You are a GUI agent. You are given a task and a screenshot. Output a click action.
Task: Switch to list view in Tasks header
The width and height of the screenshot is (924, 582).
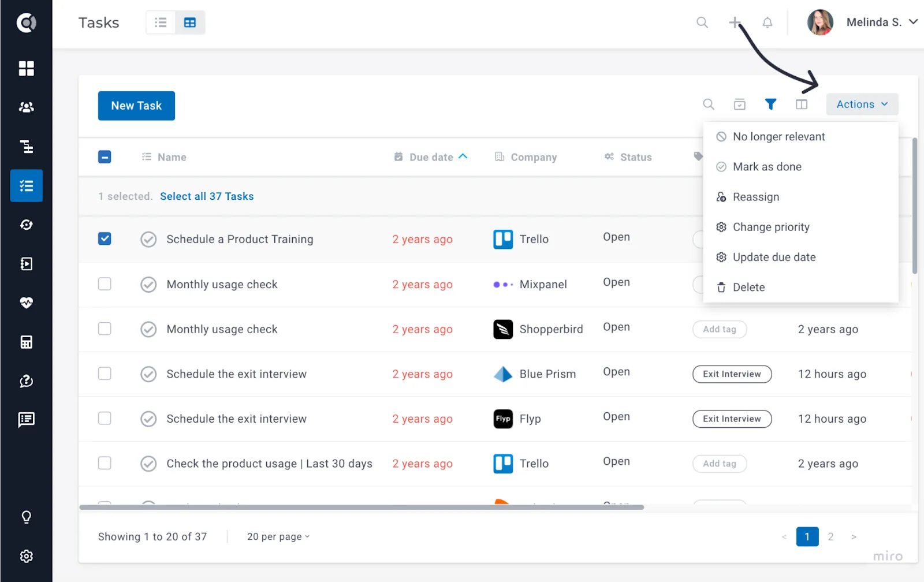point(161,23)
